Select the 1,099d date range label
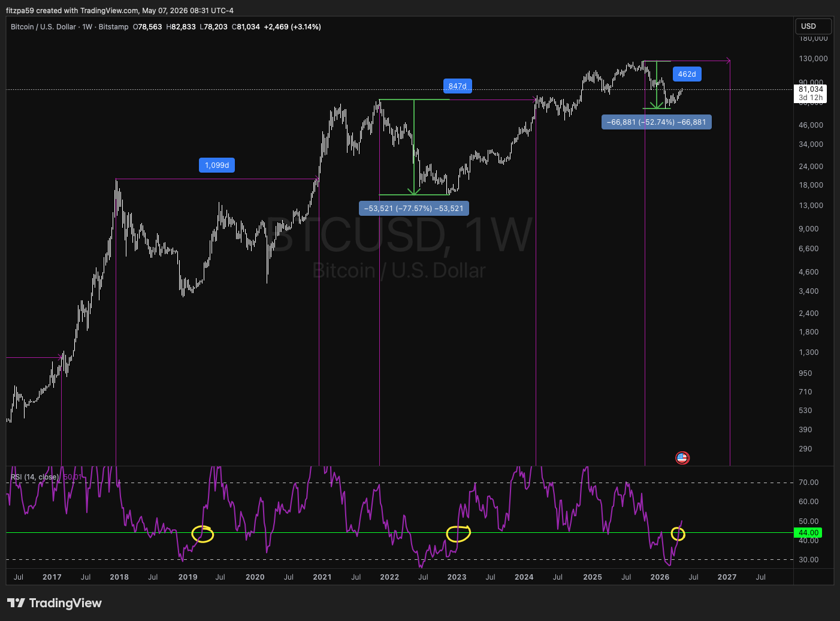This screenshot has width=840, height=621. tap(217, 165)
